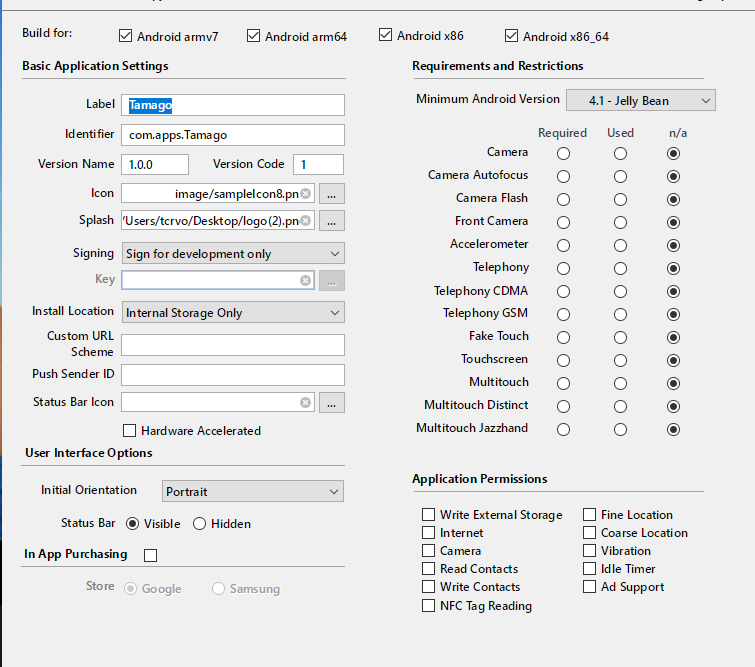The image size is (755, 667).
Task: Set Status Bar to Hidden
Action: [200, 523]
